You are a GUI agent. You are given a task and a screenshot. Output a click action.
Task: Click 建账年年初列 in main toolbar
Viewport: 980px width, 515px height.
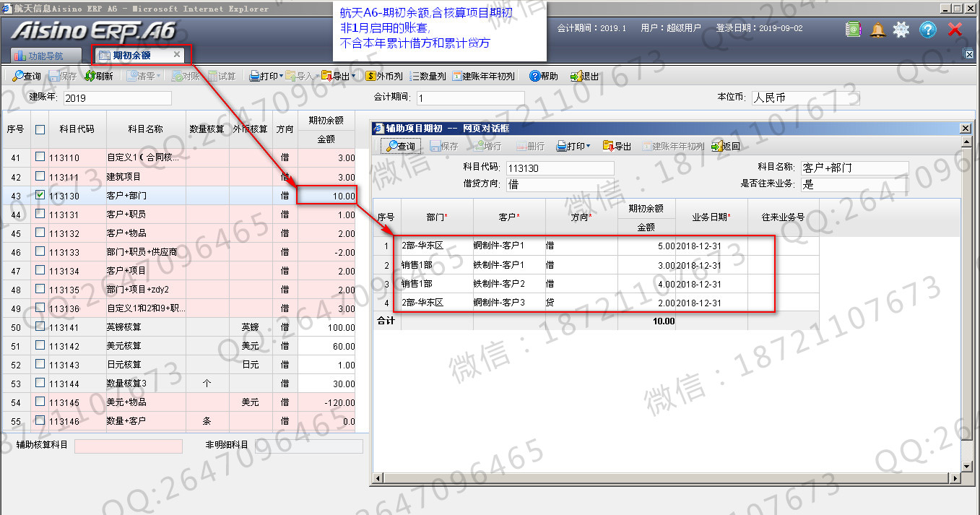pyautogui.click(x=483, y=76)
